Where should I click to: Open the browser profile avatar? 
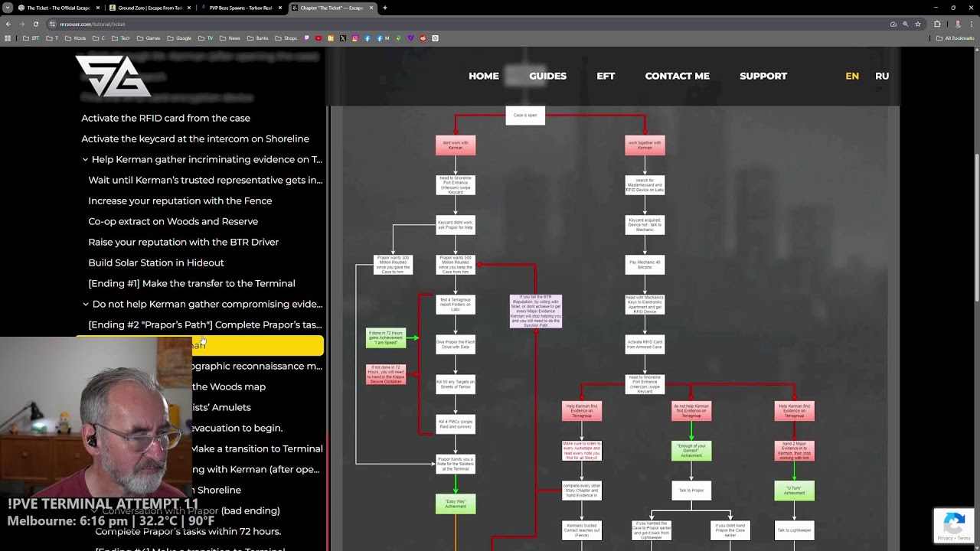957,24
